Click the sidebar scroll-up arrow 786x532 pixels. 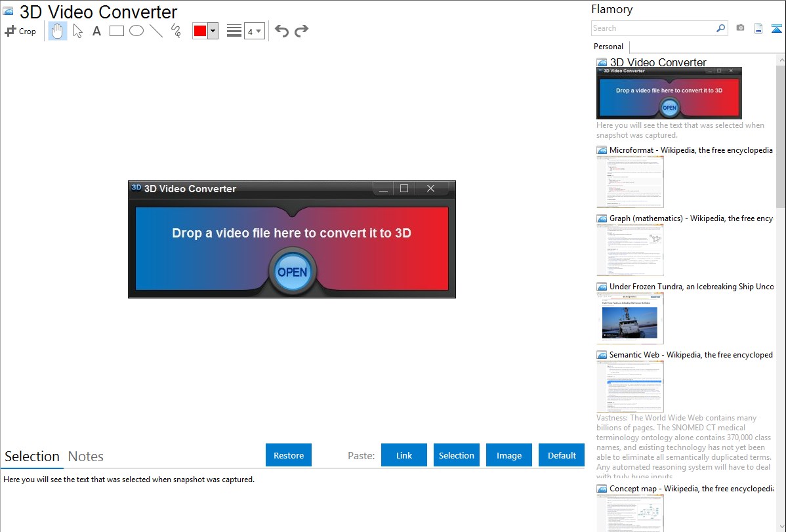(x=781, y=60)
